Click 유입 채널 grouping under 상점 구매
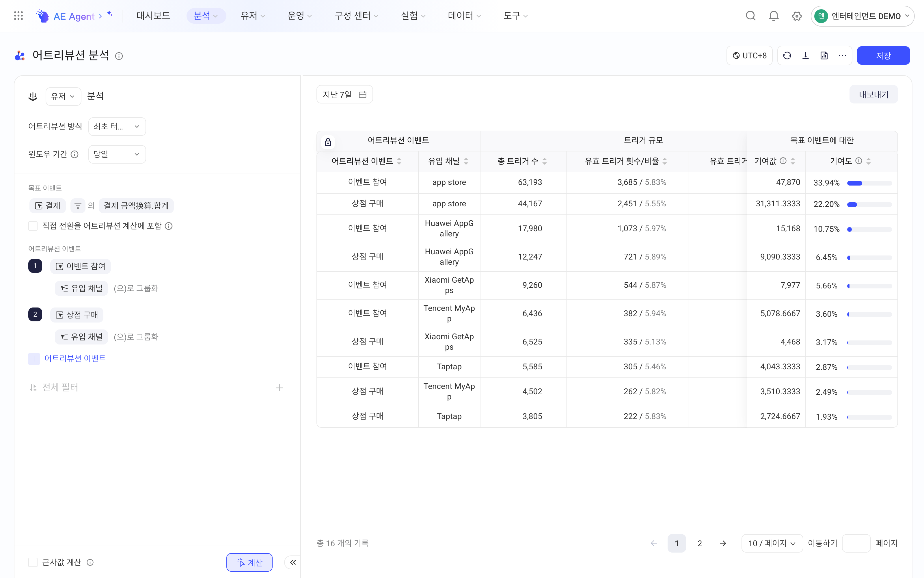924x578 pixels. [x=81, y=337]
